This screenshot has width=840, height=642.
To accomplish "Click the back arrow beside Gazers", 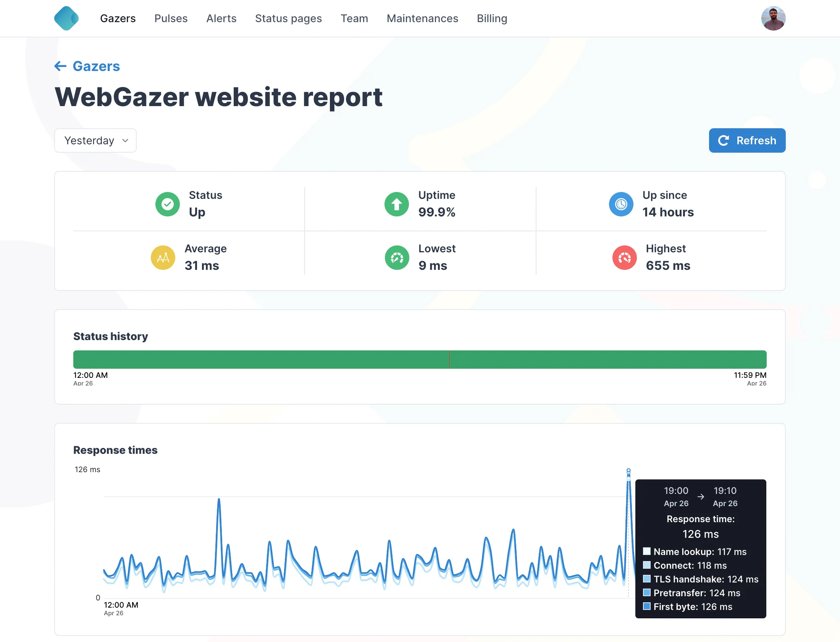I will (60, 66).
